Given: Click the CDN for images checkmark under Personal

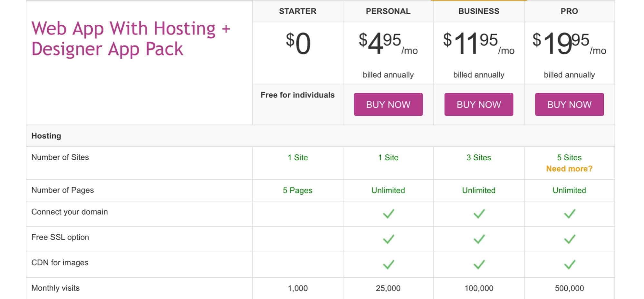Looking at the screenshot, I should point(389,265).
